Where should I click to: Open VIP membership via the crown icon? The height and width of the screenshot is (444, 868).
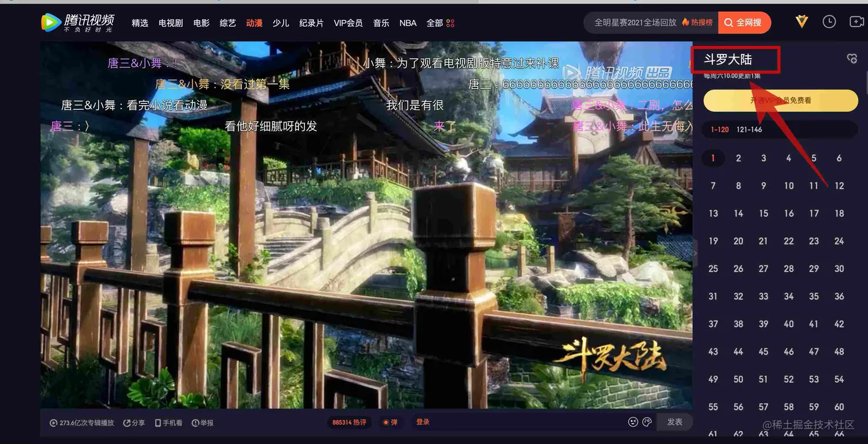coord(801,22)
